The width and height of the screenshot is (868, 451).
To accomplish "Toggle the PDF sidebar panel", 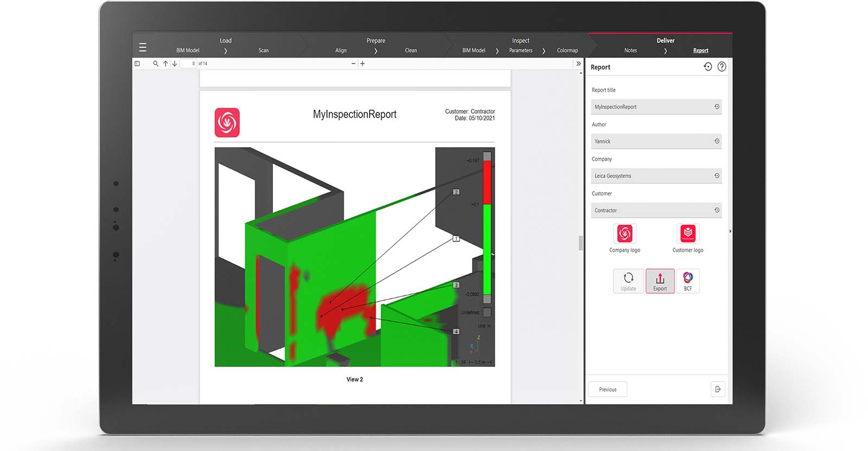I will (137, 63).
